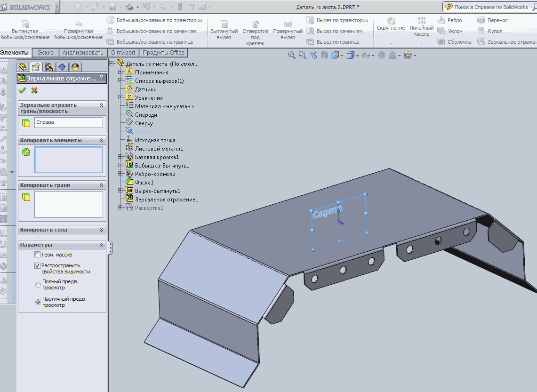
Task: Collapse the Параметры section
Action: (101, 245)
